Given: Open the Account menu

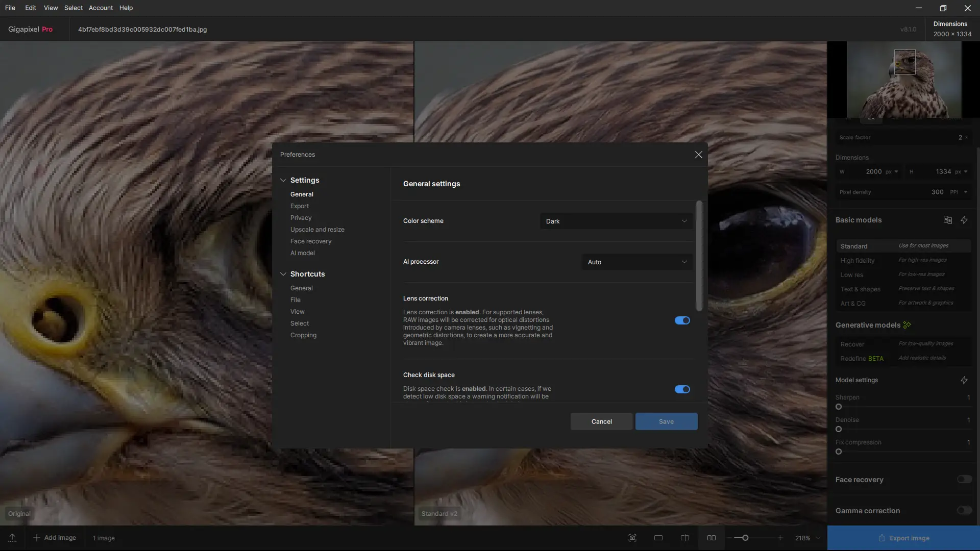Looking at the screenshot, I should coord(101,8).
